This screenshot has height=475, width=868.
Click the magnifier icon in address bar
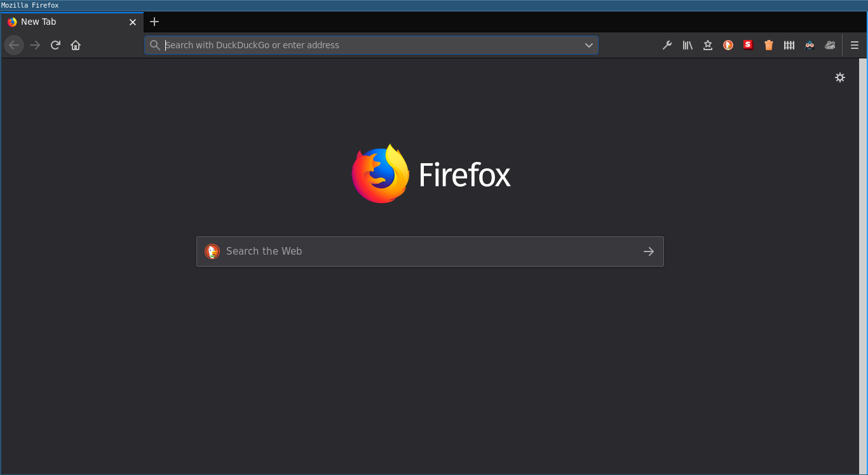(x=154, y=45)
